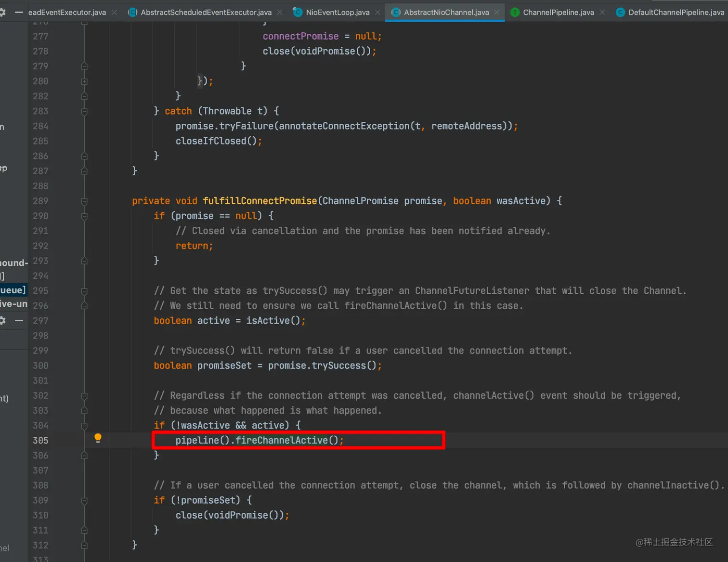
Task: Switch to the eadEventExecutor.java tab
Action: coord(67,12)
